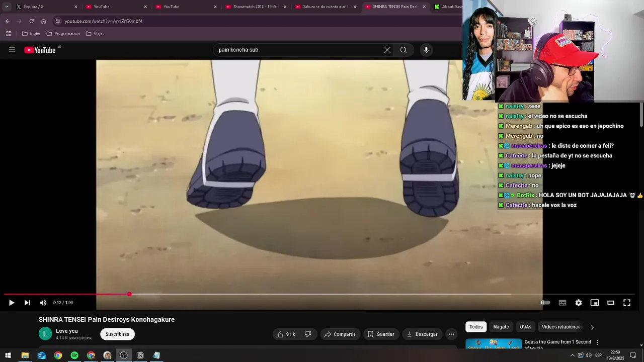The height and width of the screenshot is (362, 644).
Task: Start voice search with the microphone
Action: tap(426, 50)
